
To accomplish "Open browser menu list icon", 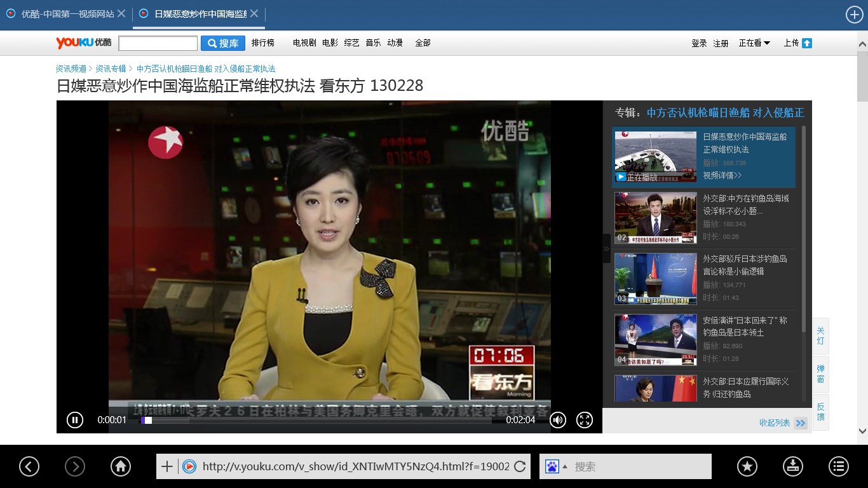I will tap(839, 466).
